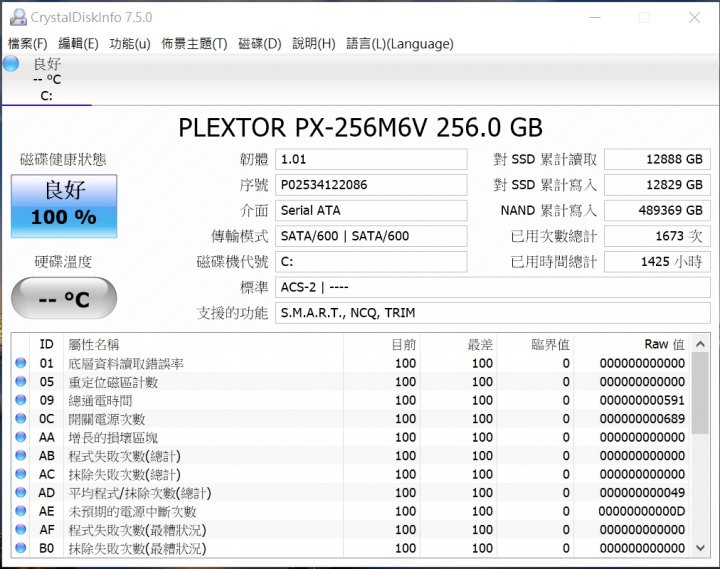Select the 開關電源次數 attribute name
The height and width of the screenshot is (569, 720).
pos(107,419)
